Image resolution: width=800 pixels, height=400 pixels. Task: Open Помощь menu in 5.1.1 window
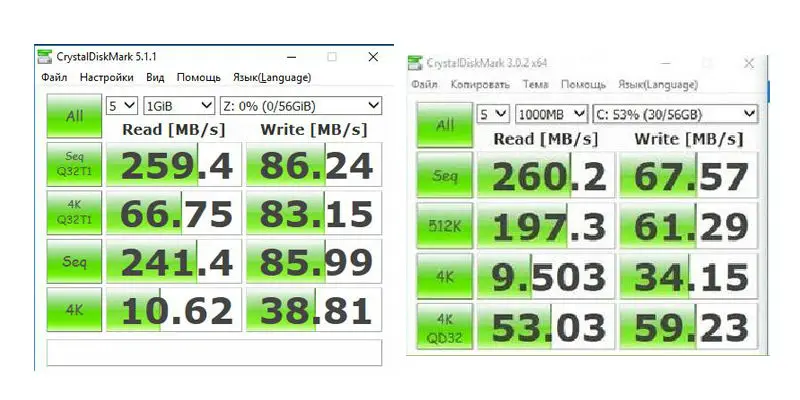pyautogui.click(x=198, y=78)
